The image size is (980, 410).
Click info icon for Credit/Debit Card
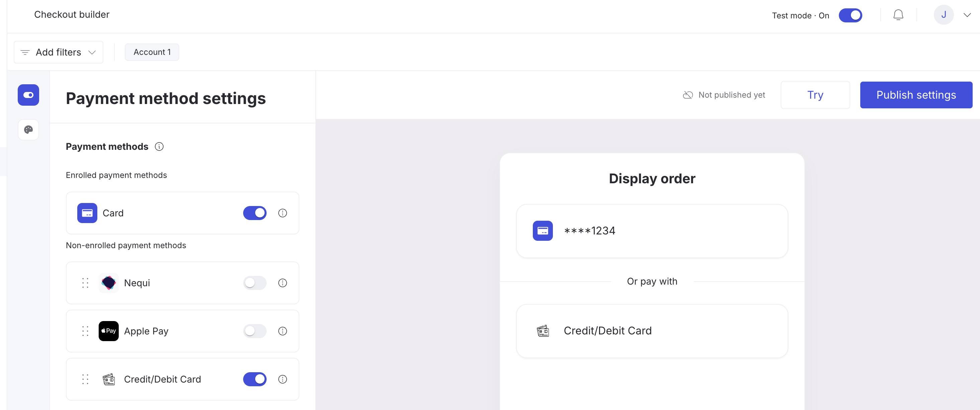282,379
